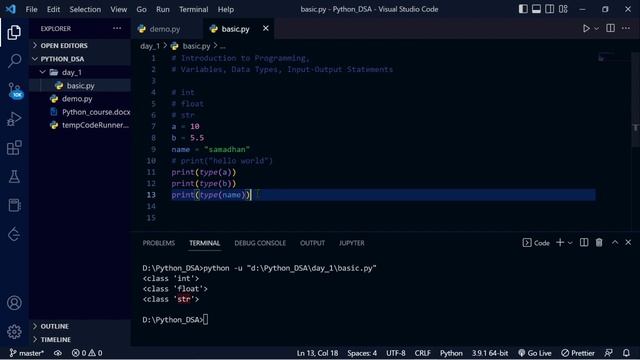The width and height of the screenshot is (640, 360).
Task: Select the Code terminal instance
Action: (536, 243)
